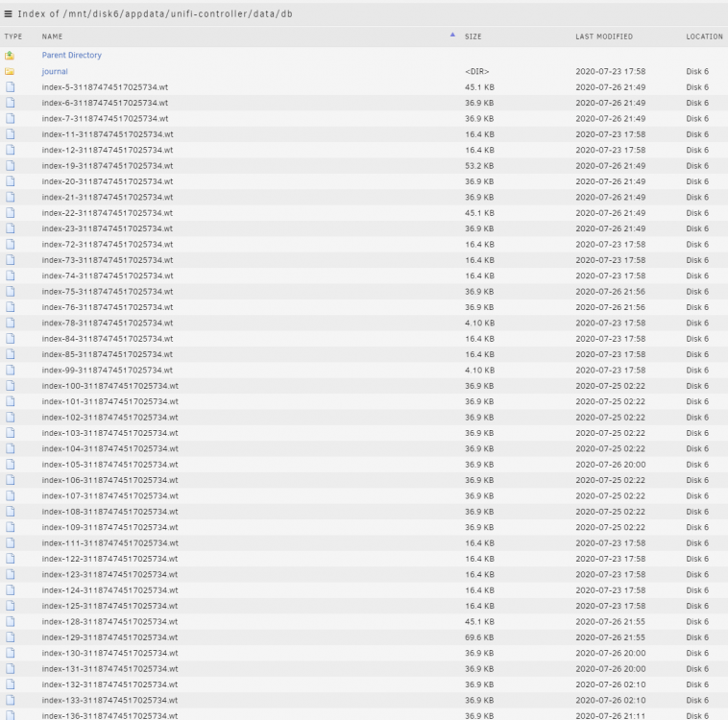
Task: Click file icon for index-102 row
Action: pyautogui.click(x=11, y=418)
